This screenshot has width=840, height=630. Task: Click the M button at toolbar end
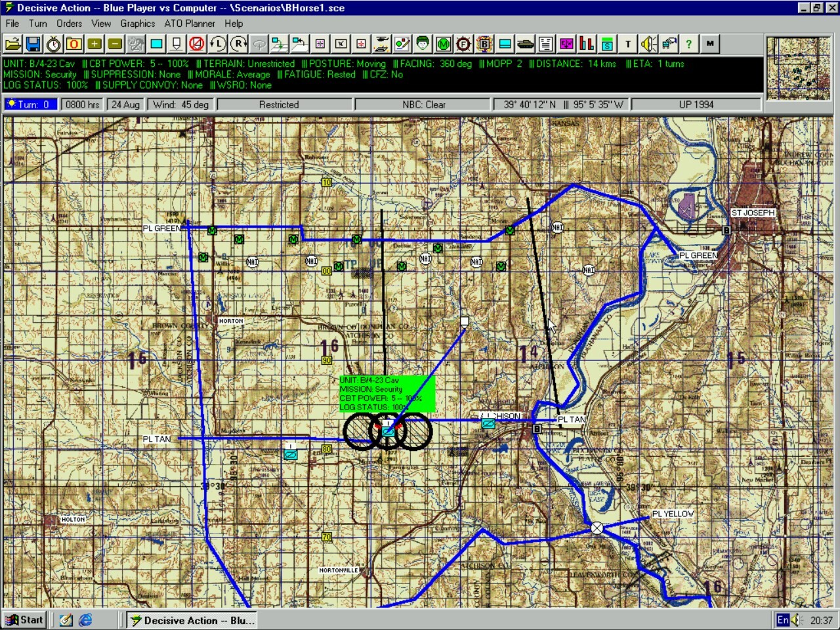point(709,44)
